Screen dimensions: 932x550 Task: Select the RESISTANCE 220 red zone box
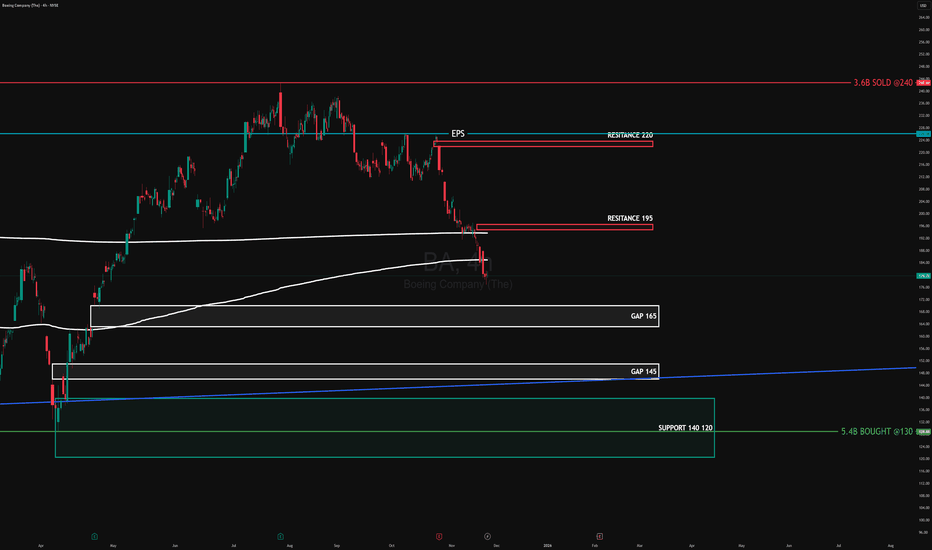(x=543, y=144)
